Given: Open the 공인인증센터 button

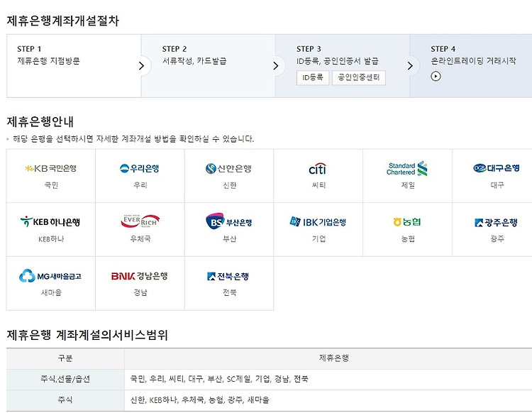Looking at the screenshot, I should tap(359, 78).
